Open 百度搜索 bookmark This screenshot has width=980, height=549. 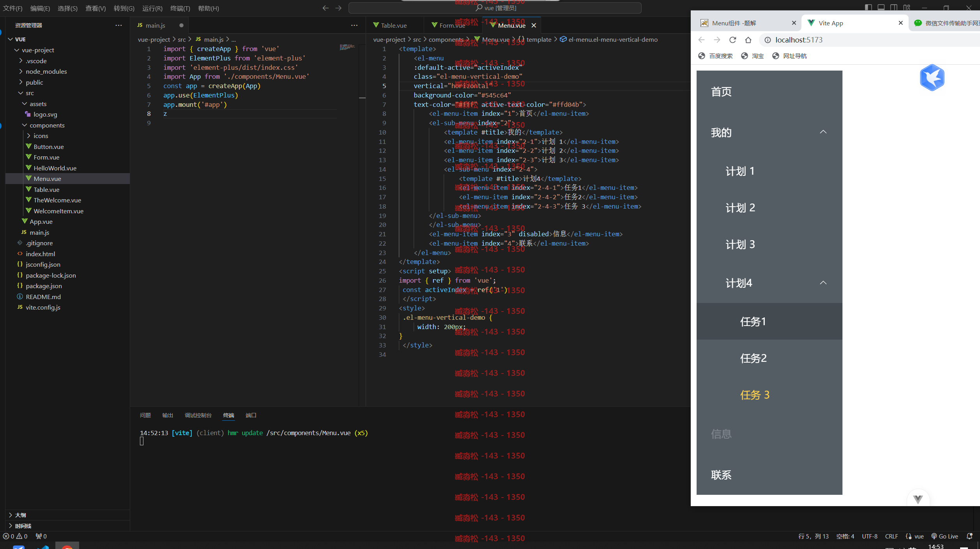tap(716, 56)
